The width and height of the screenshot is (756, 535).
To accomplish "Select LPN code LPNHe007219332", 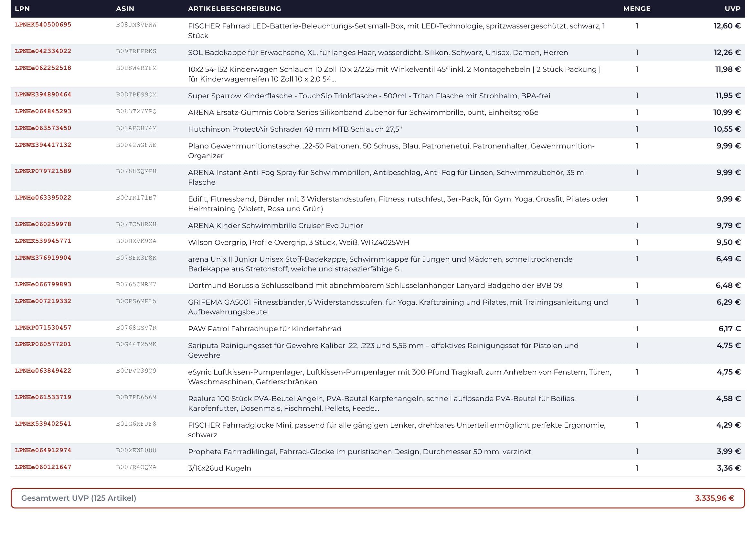I will coord(43,301).
